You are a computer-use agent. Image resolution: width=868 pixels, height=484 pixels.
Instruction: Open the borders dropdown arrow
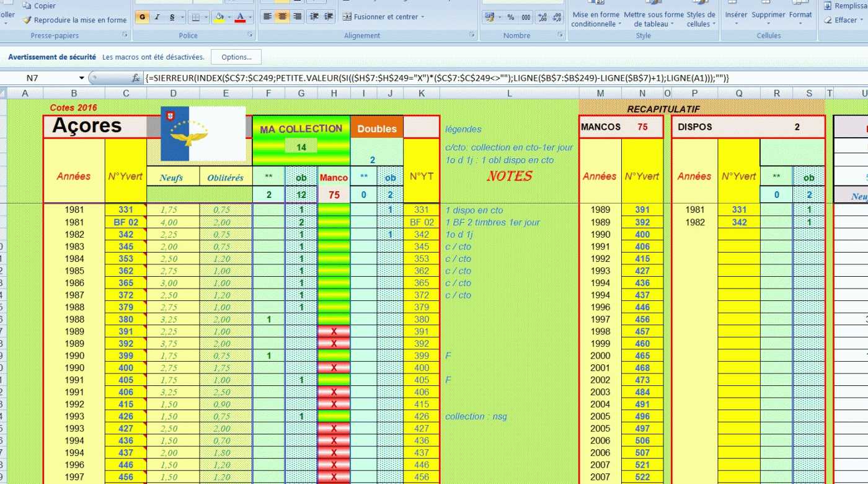(x=206, y=17)
